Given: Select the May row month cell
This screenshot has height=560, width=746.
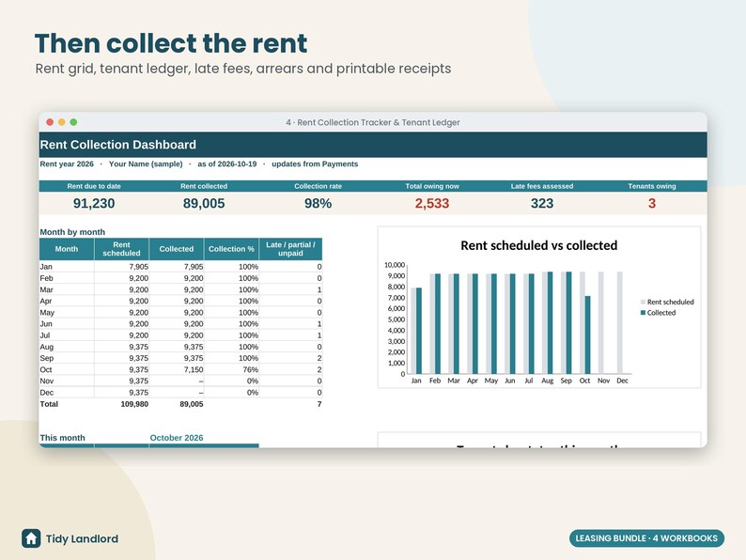Looking at the screenshot, I should coord(67,313).
